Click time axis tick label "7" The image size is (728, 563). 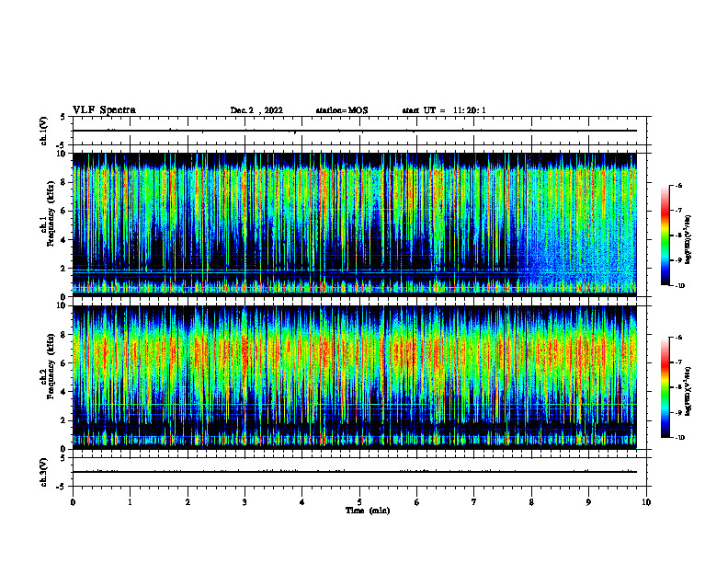[474, 502]
